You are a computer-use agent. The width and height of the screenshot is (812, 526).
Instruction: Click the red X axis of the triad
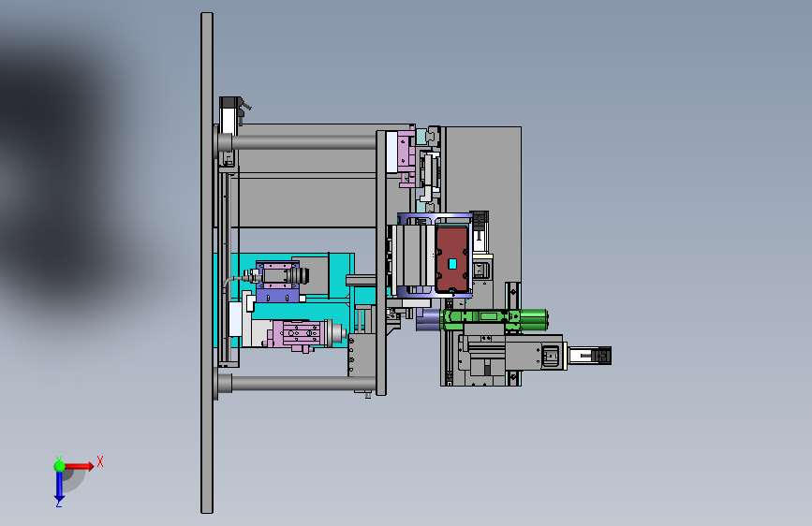click(x=79, y=466)
